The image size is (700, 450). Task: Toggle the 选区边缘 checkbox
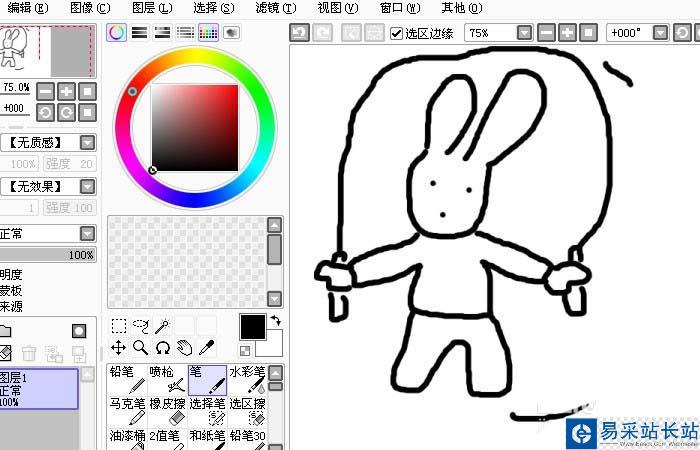pos(396,33)
